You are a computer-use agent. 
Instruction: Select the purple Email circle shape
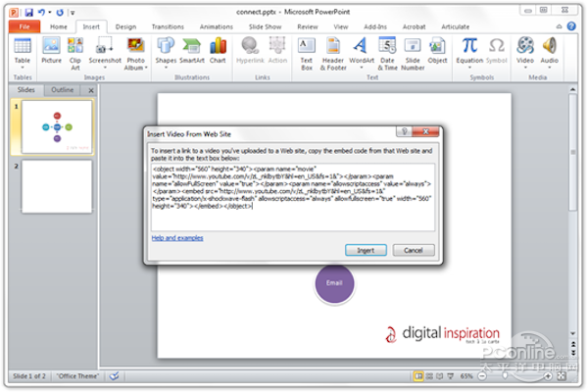334,283
